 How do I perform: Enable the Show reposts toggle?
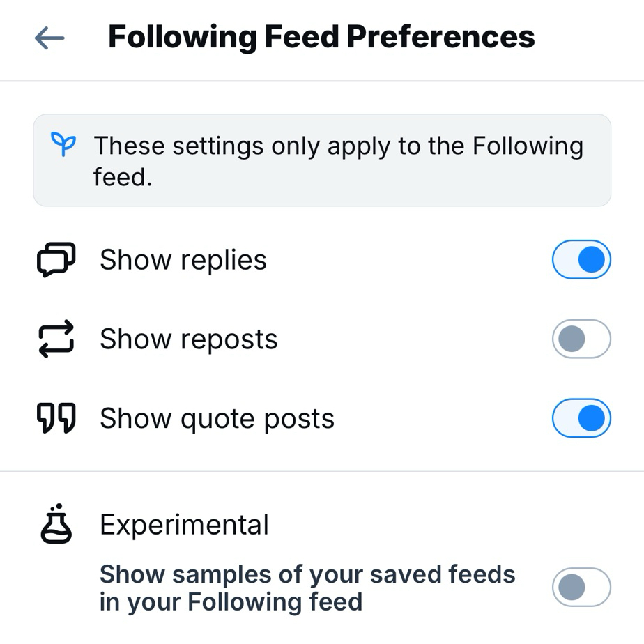point(581,339)
